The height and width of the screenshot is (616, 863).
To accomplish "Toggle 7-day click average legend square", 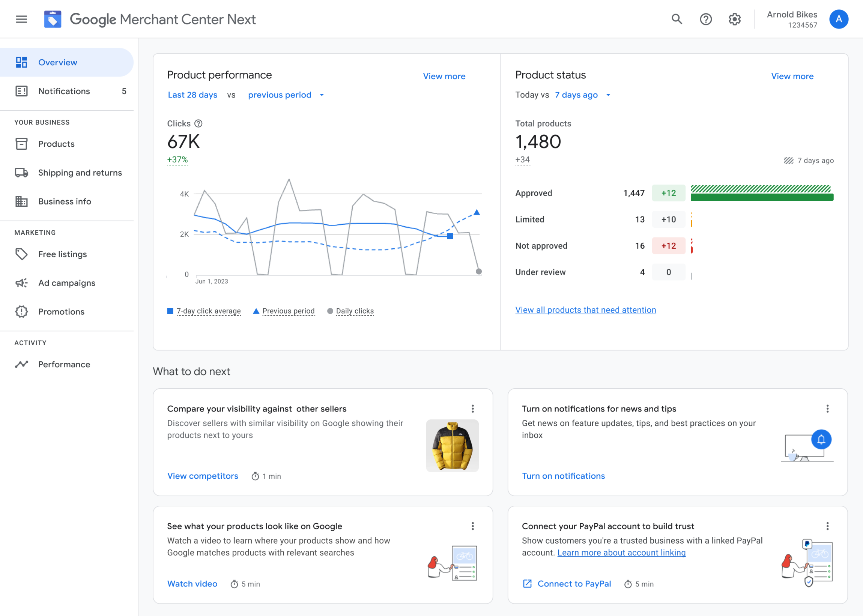I will (x=170, y=311).
